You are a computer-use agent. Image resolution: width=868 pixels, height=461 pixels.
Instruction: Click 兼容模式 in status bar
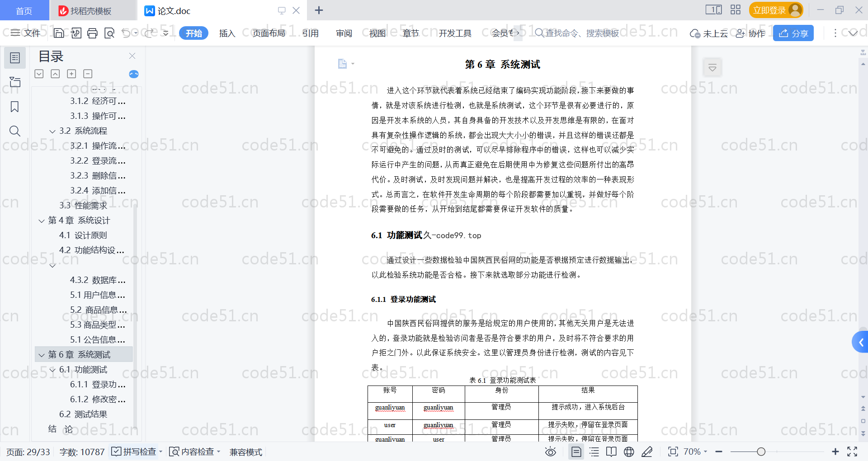click(246, 452)
